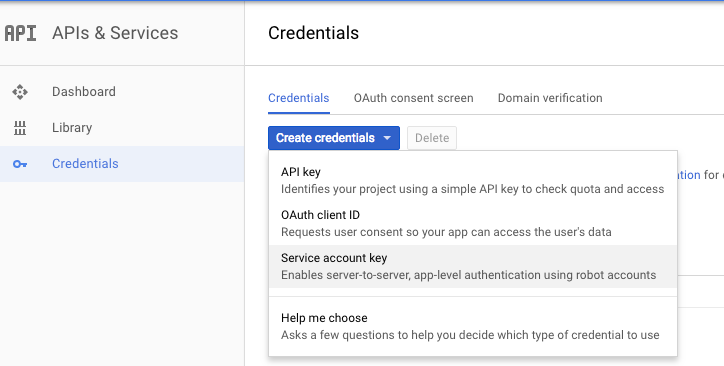Click the Create credentials button label
The width and height of the screenshot is (724, 366).
(325, 138)
